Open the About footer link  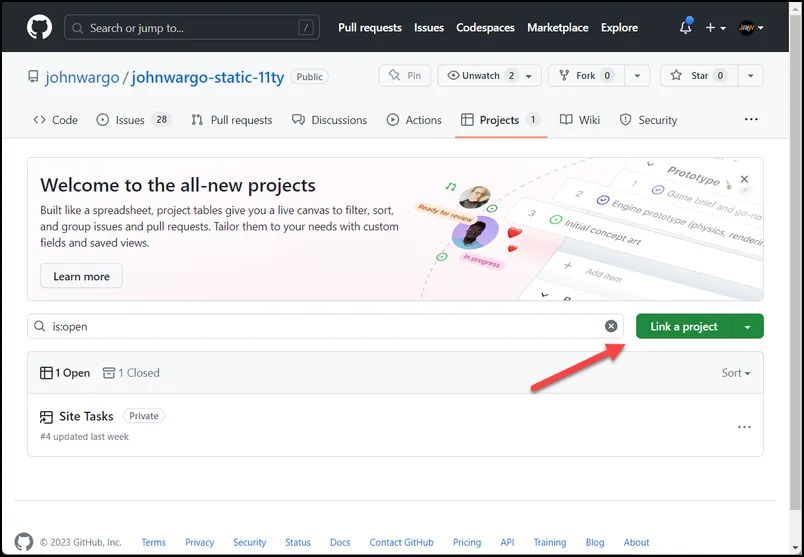[636, 542]
